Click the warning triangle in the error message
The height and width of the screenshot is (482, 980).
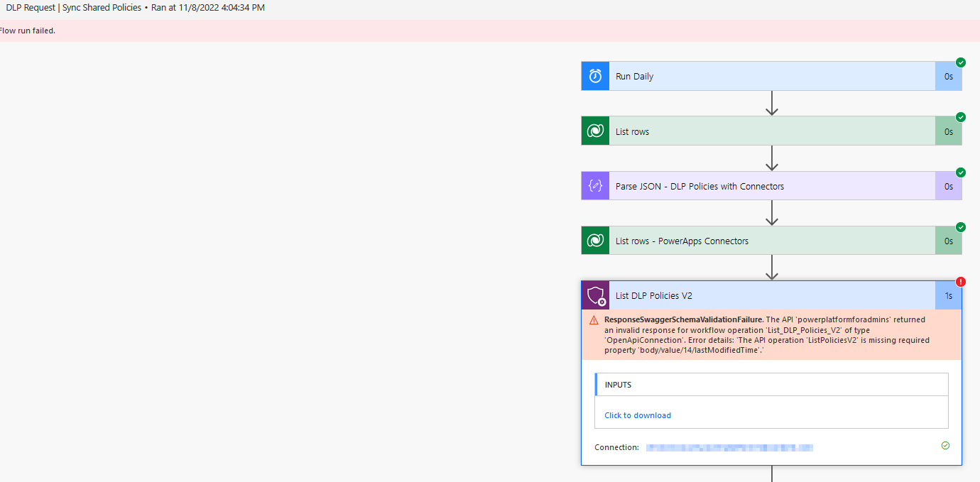[594, 319]
